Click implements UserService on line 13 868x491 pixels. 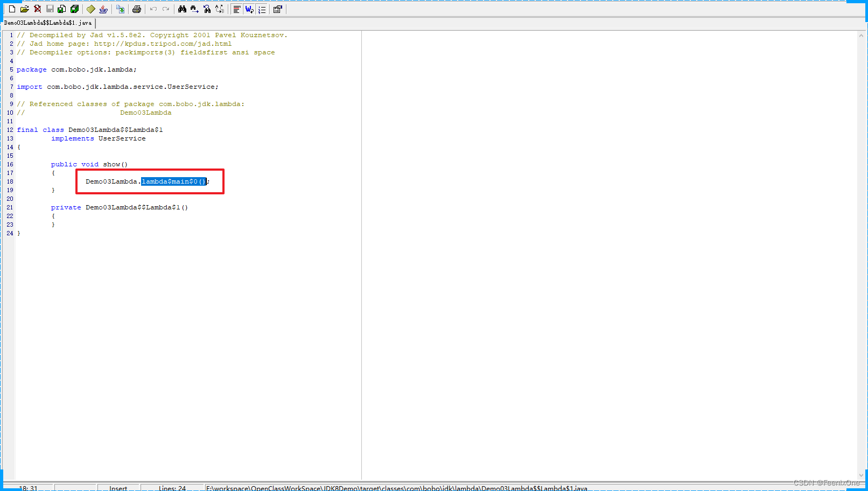point(99,138)
